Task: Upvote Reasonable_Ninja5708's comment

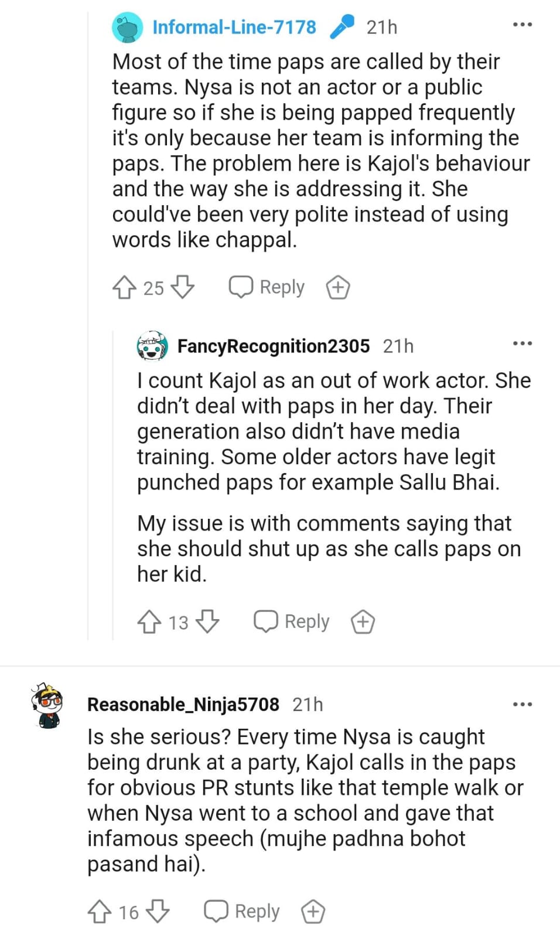Action: click(99, 912)
